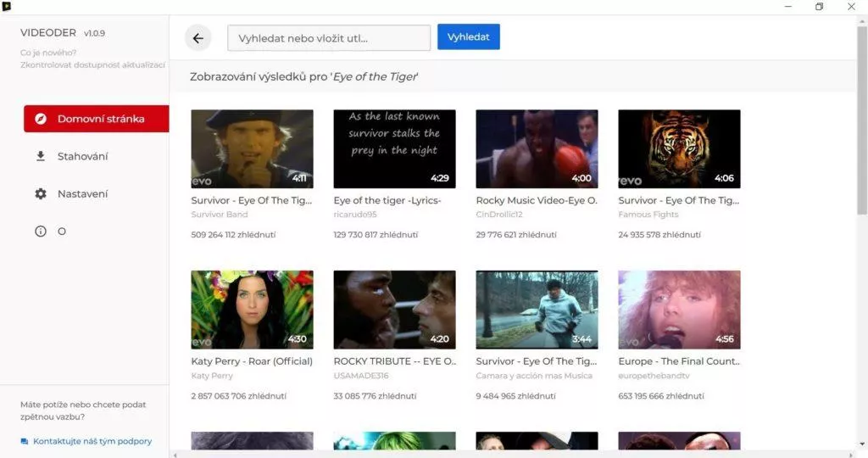This screenshot has height=458, width=868.
Task: Open Kontaktujte náš tým podpory link
Action: pos(92,441)
